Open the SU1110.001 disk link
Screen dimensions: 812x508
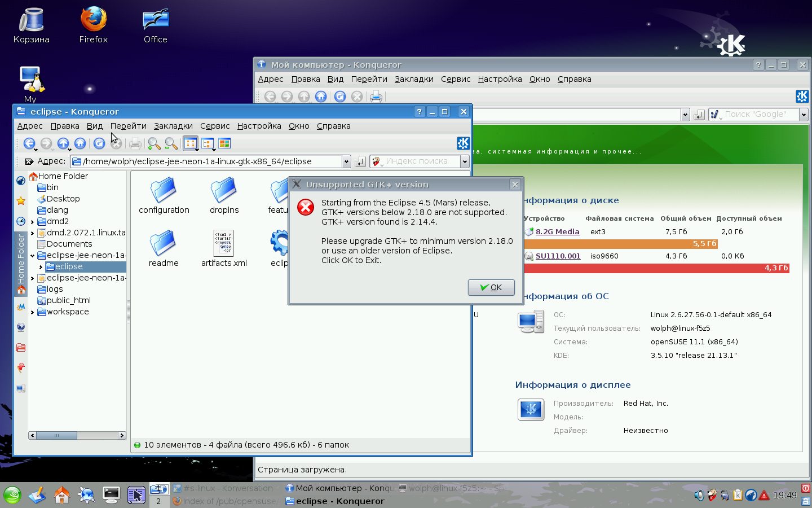click(x=558, y=256)
